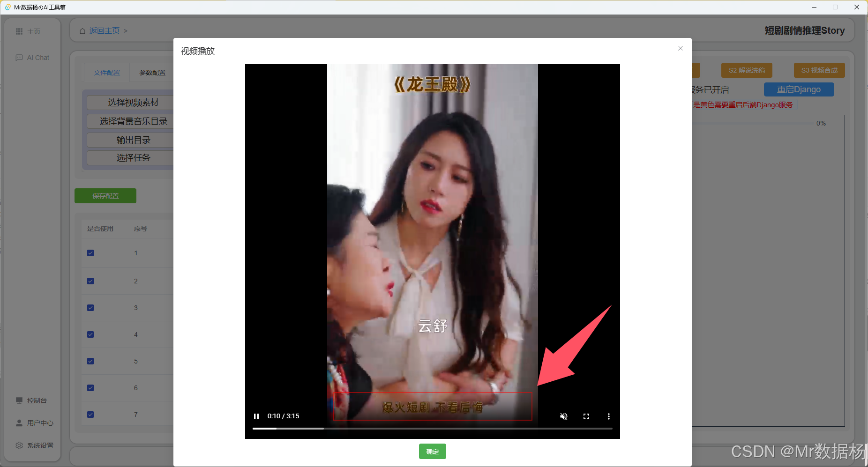
Task: Click the 选择视频素材 button
Action: coord(130,103)
